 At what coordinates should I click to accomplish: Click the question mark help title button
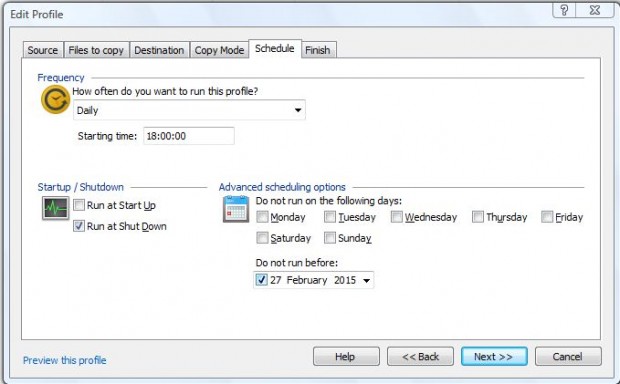tap(564, 10)
